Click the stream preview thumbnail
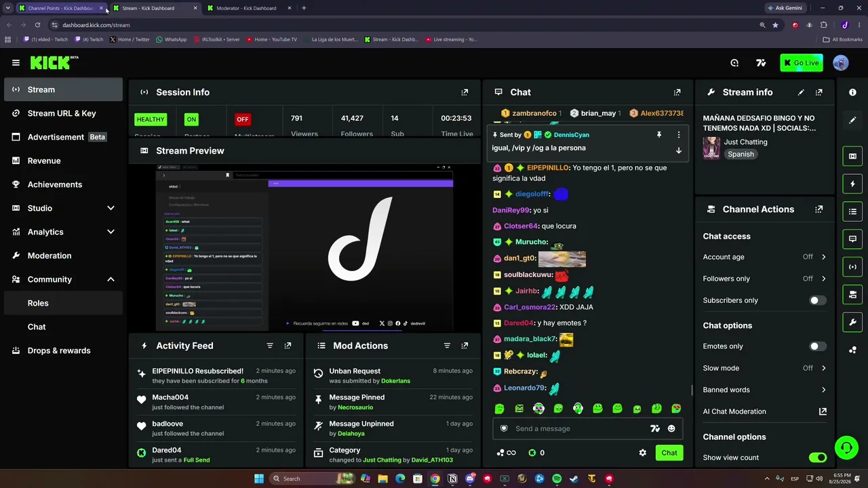 coord(304,247)
